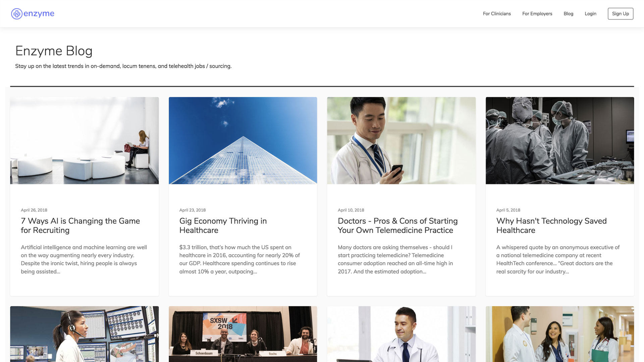Open '7 Ways AI is Changing the Game' title
This screenshot has height=362, width=644.
coord(80,226)
